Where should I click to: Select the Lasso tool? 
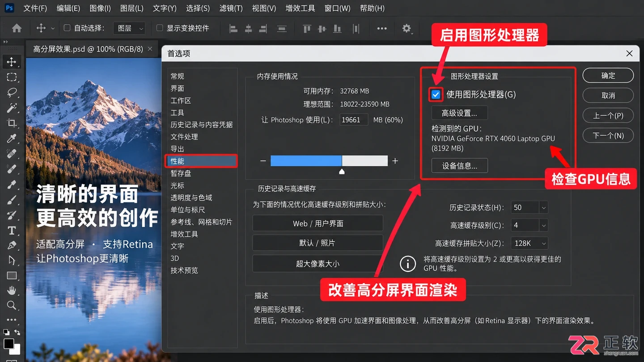(x=12, y=93)
